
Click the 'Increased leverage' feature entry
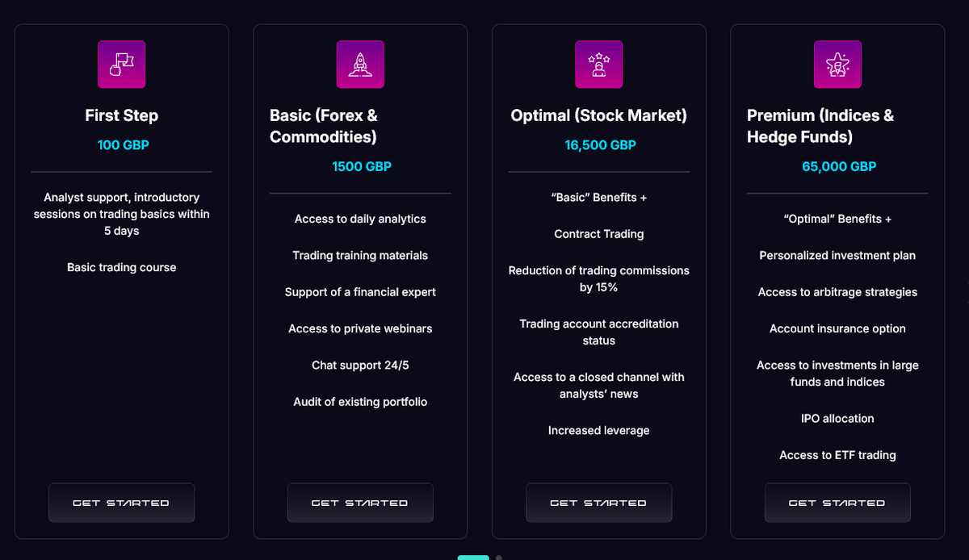pos(598,430)
